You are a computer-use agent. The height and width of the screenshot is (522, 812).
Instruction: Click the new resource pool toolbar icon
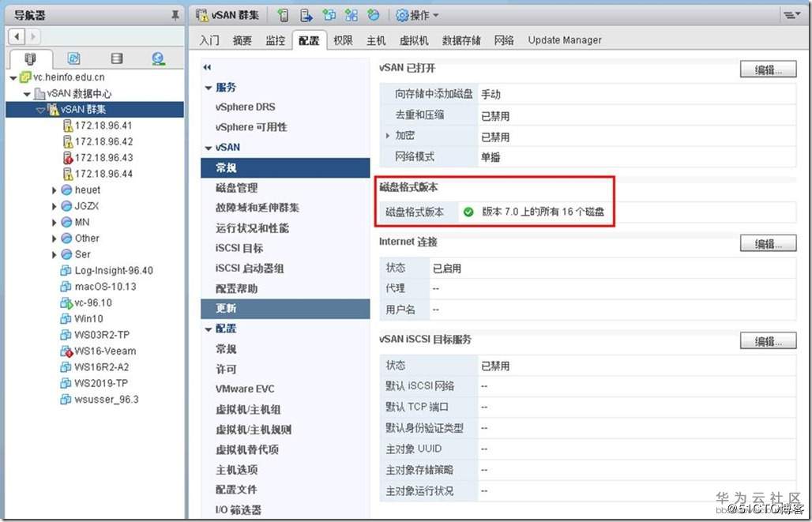374,16
